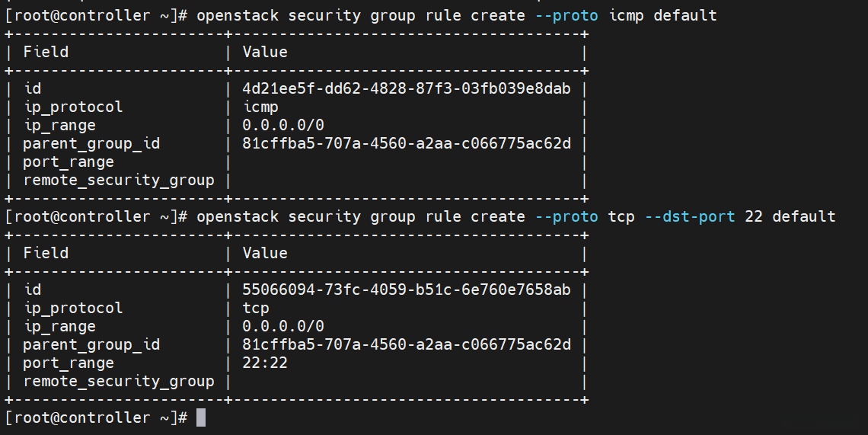Click parent_group_id value in the icmp rule table
This screenshot has width=868, height=435.
point(407,143)
